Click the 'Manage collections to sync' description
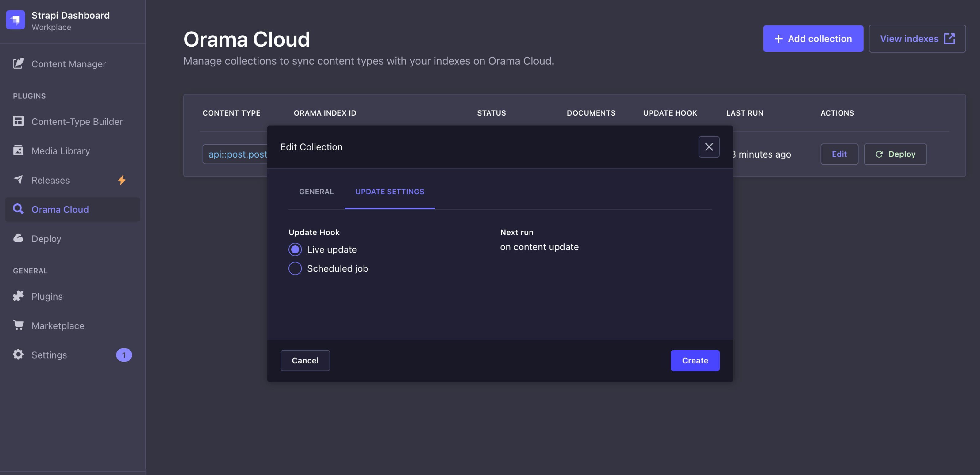This screenshot has width=980, height=475. tap(369, 61)
